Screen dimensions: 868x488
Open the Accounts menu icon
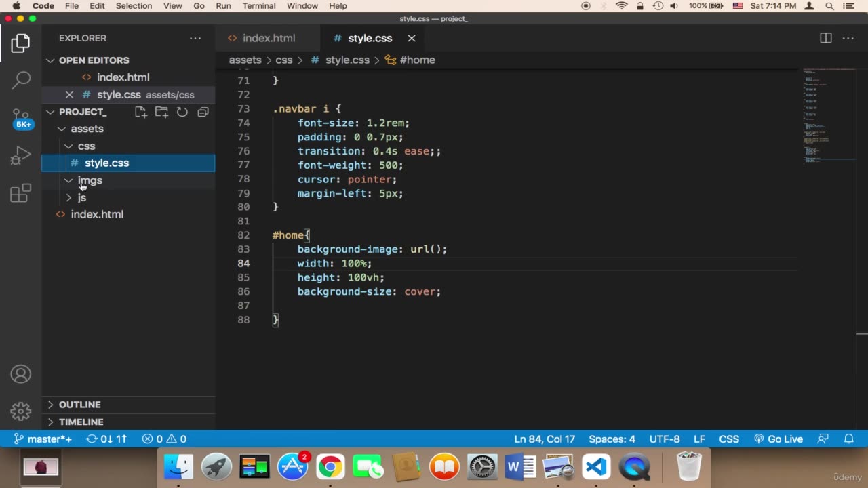click(21, 374)
